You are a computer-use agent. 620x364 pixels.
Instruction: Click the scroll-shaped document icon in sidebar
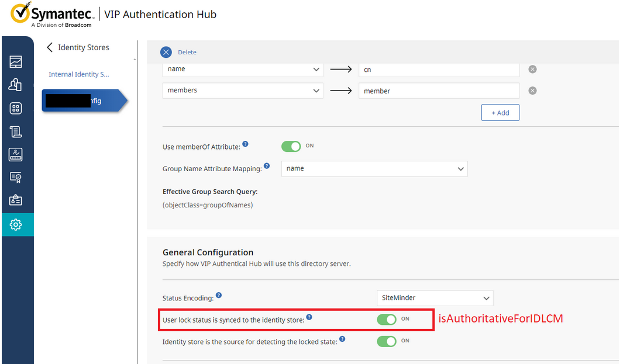(16, 131)
